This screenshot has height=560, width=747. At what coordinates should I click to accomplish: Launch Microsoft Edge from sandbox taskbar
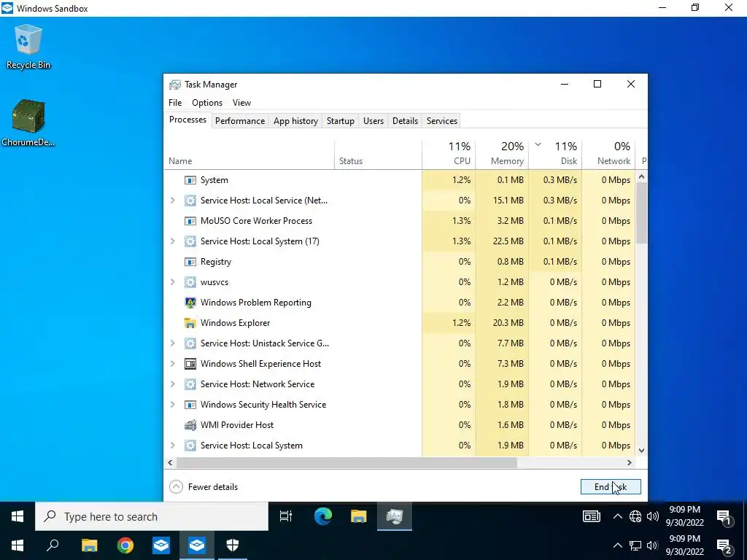(x=323, y=516)
